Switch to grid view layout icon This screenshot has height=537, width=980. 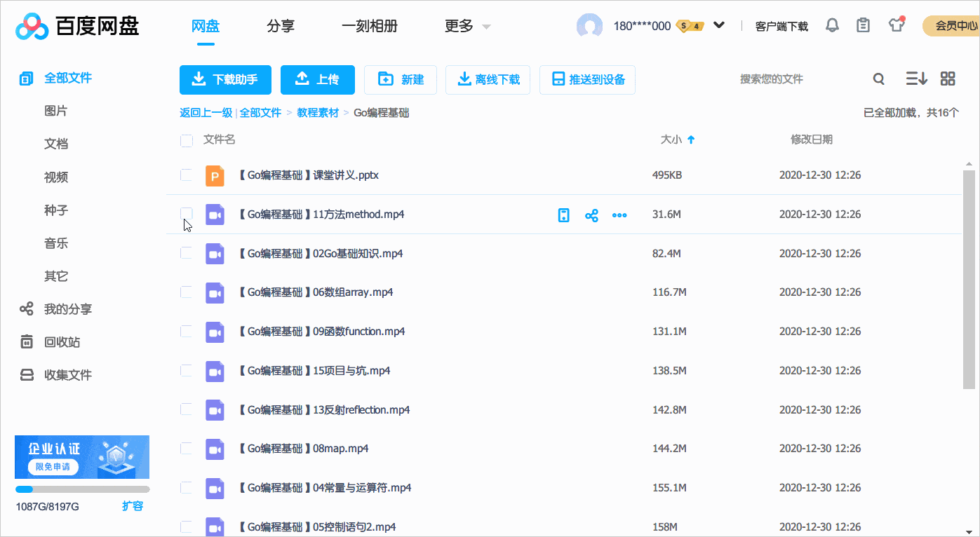pyautogui.click(x=948, y=79)
